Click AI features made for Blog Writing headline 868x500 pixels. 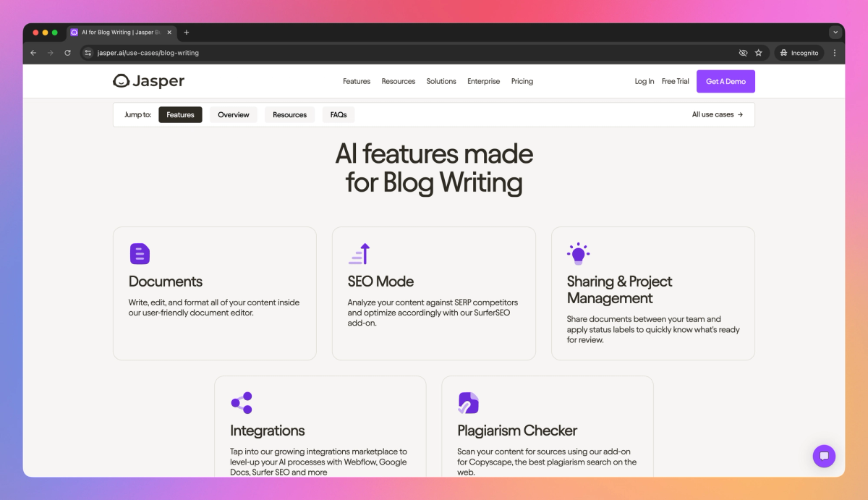point(434,168)
